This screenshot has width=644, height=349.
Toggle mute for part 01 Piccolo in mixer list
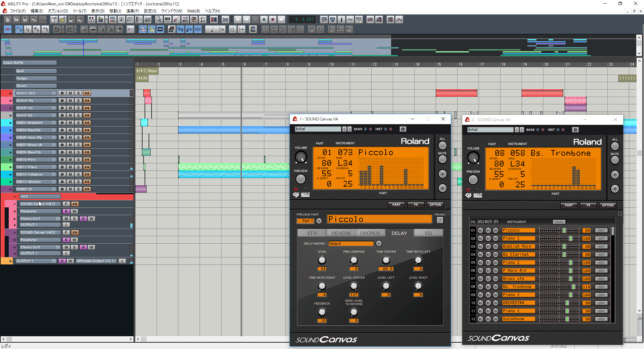coord(488,230)
